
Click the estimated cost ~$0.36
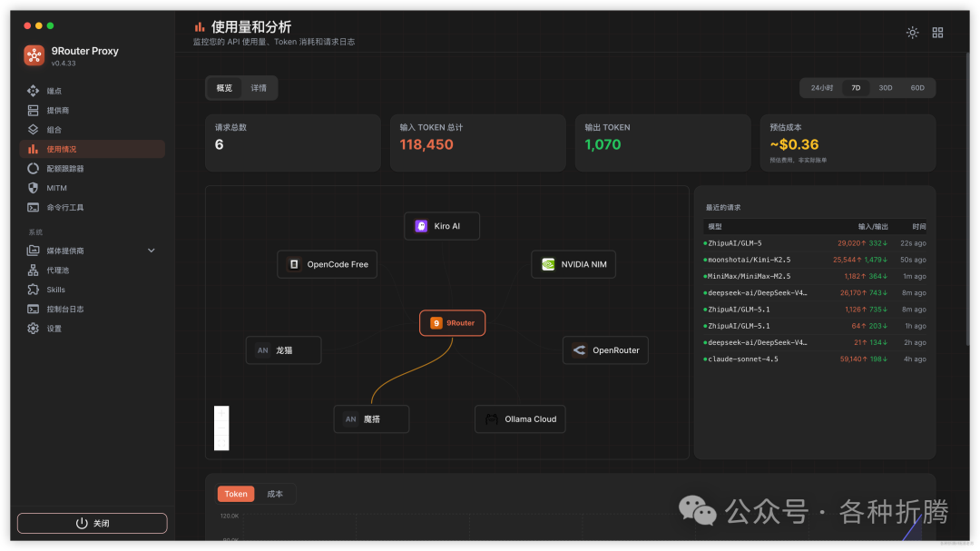click(x=794, y=144)
